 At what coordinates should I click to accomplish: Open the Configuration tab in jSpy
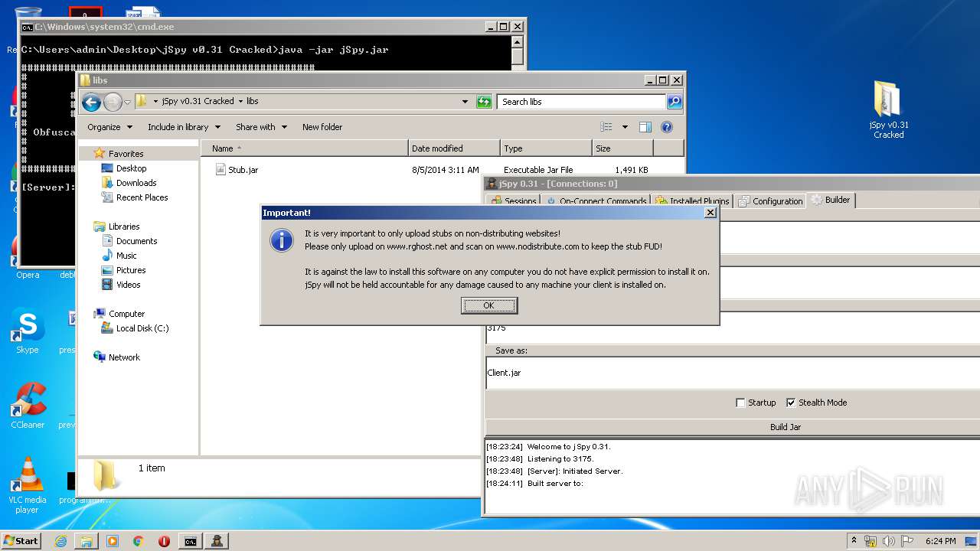click(770, 201)
